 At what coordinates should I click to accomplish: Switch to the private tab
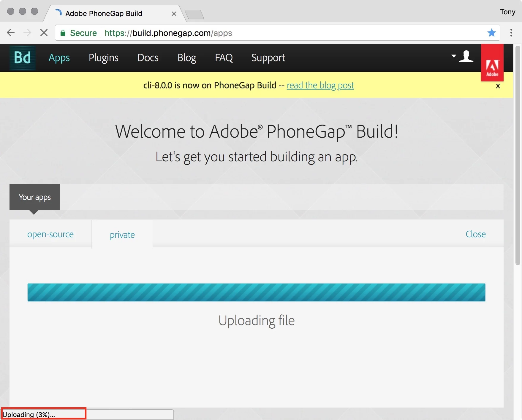(122, 235)
